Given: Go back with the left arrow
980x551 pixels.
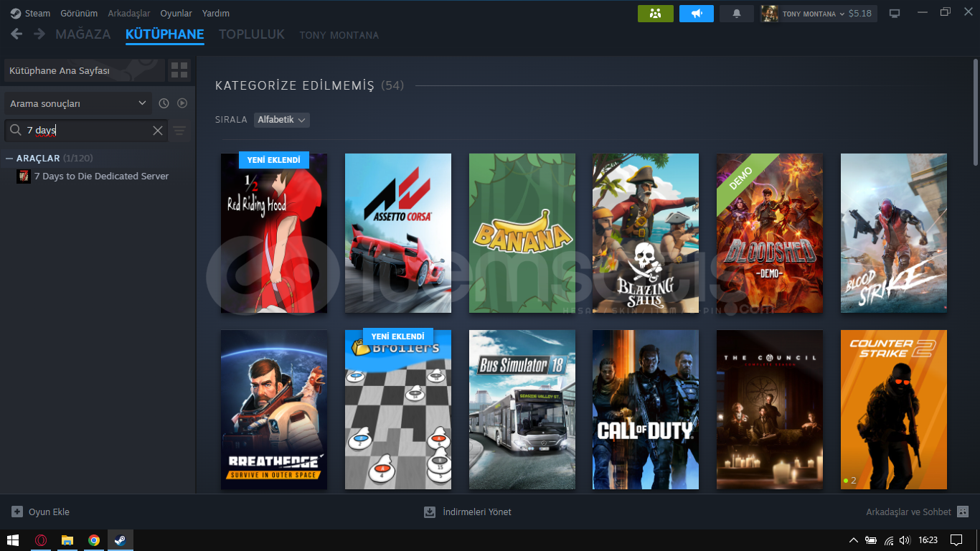Looking at the screenshot, I should coord(17,34).
